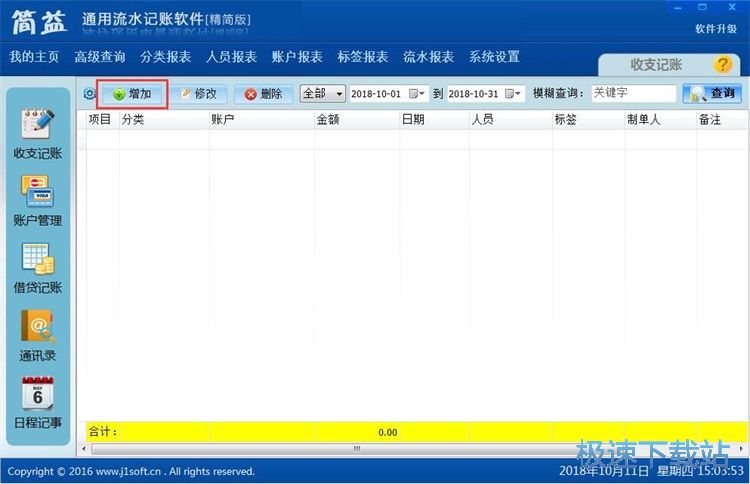The width and height of the screenshot is (750, 484).
Task: Click the 查询 search button
Action: pos(712,93)
